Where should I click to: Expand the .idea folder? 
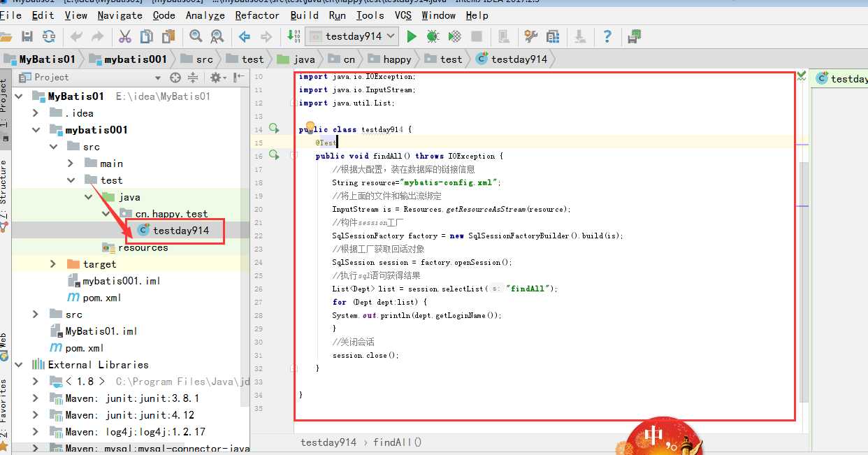[36, 113]
